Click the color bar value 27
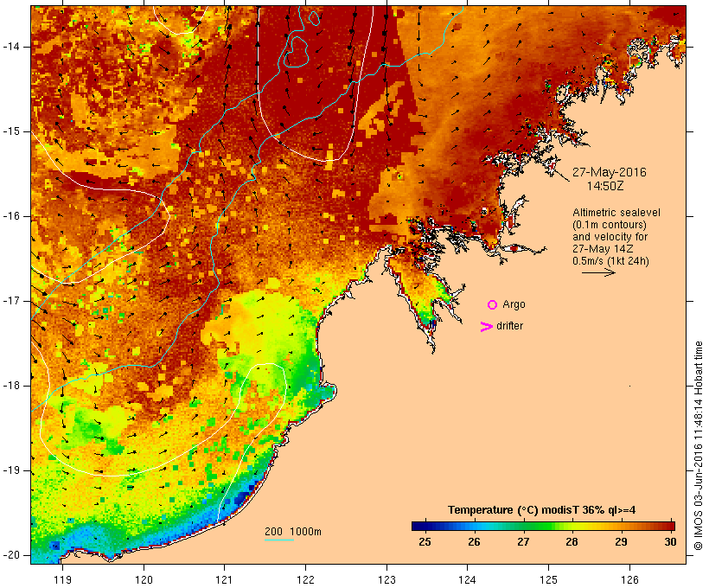The height and width of the screenshot is (588, 709). [x=523, y=542]
